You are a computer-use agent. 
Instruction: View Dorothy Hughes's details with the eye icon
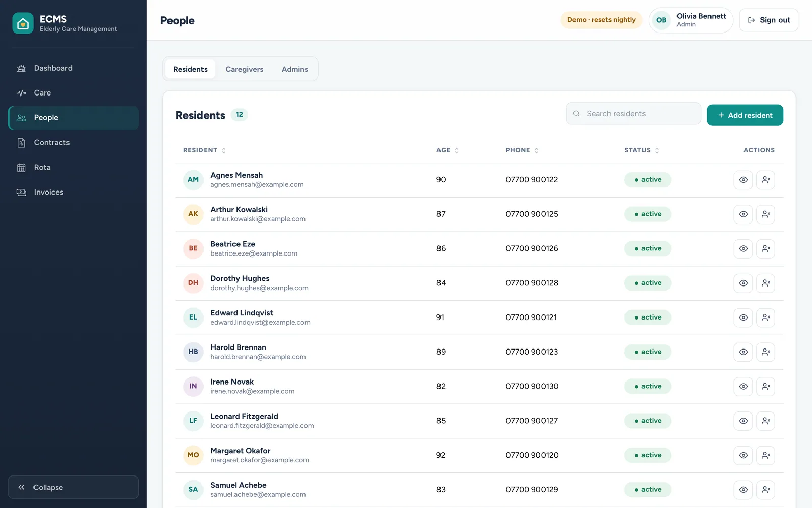point(743,283)
